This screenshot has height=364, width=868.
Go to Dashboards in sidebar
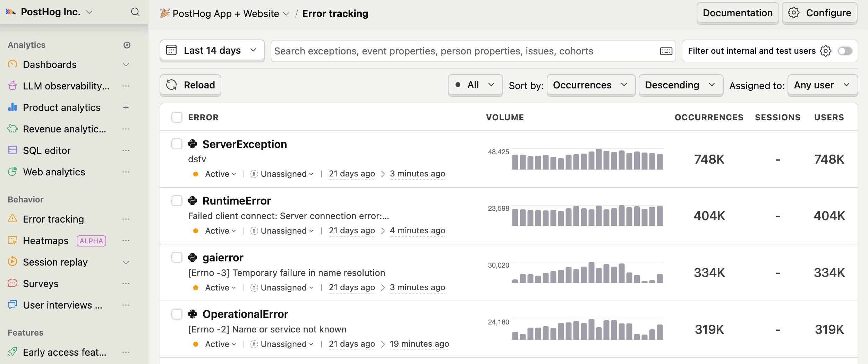(50, 64)
